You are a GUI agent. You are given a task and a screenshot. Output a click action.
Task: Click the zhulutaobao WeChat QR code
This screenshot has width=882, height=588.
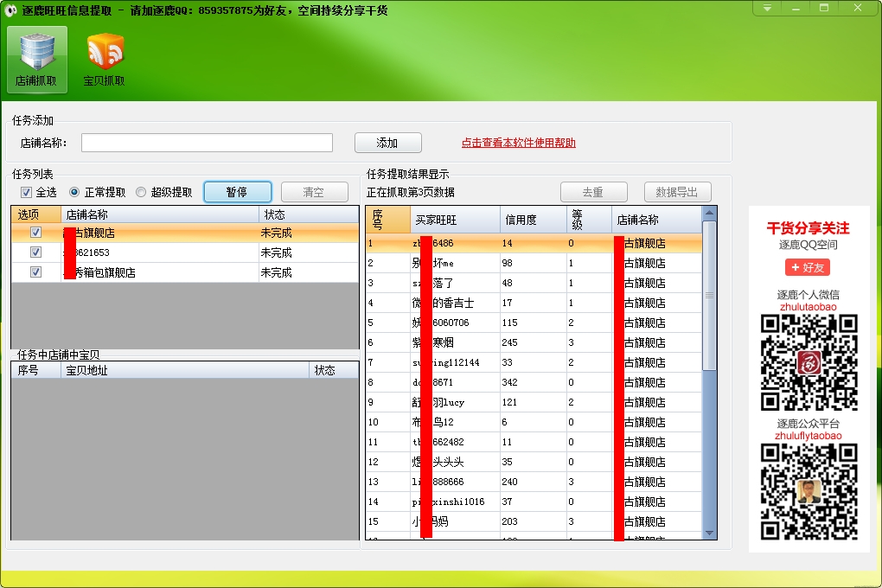808,362
